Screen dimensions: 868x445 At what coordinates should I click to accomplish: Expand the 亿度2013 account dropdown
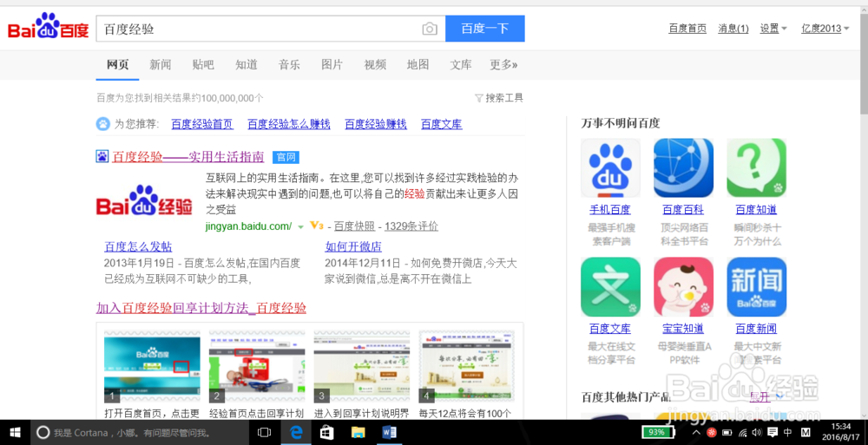pyautogui.click(x=825, y=29)
